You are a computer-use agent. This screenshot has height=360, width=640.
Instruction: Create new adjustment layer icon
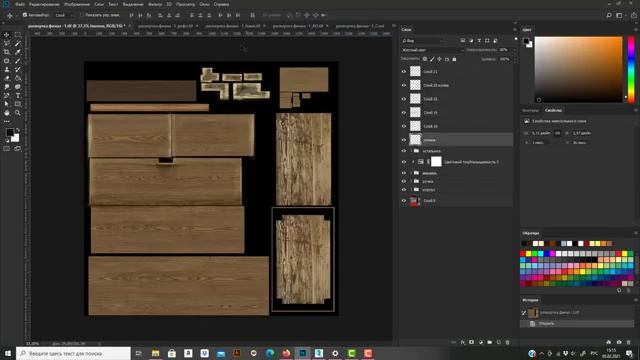(x=480, y=342)
